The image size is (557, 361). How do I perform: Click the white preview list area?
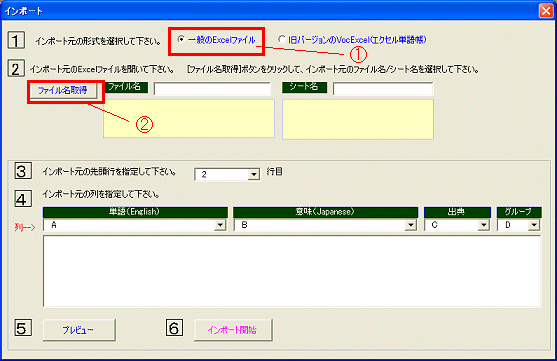[x=292, y=271]
